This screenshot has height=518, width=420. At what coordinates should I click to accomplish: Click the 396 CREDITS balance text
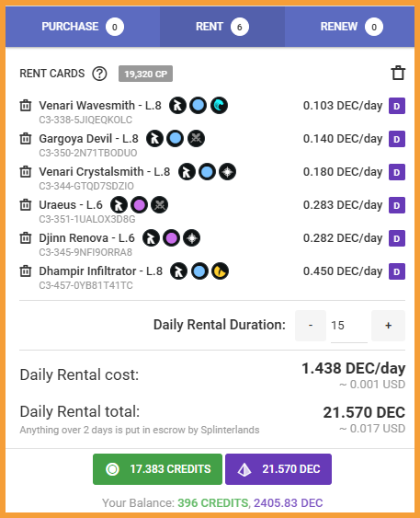coord(213,502)
